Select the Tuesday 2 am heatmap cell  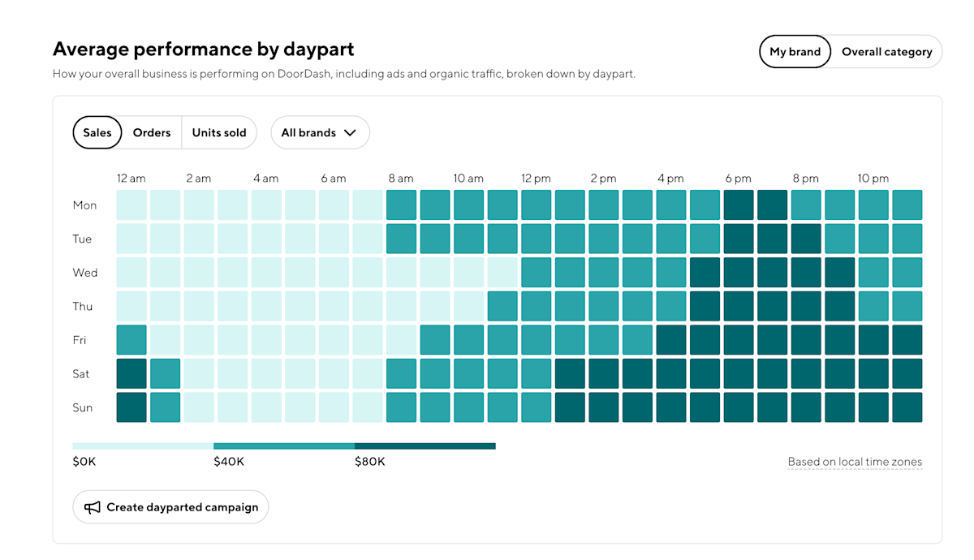pyautogui.click(x=199, y=239)
